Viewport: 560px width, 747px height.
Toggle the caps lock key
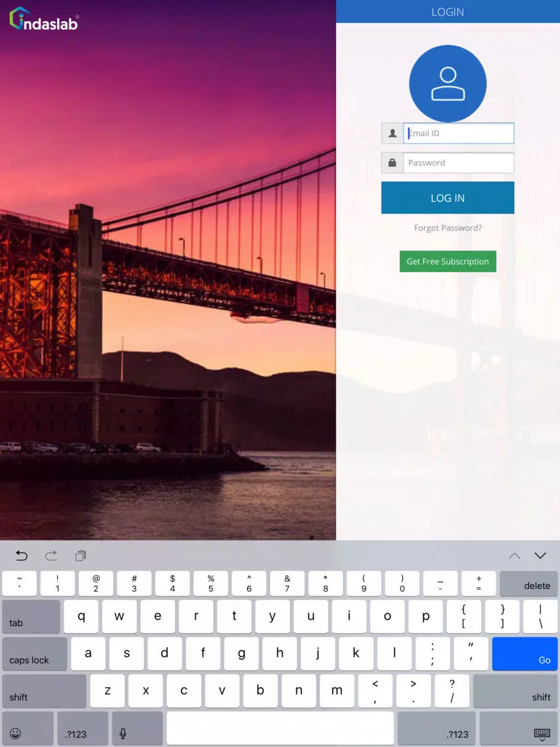pos(35,654)
